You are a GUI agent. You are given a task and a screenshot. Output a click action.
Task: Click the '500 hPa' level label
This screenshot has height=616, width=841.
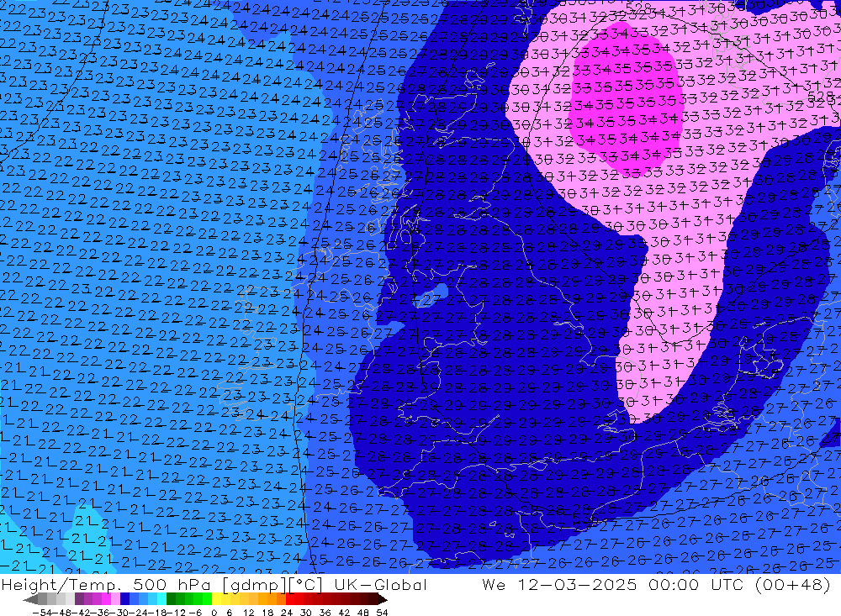point(173,584)
